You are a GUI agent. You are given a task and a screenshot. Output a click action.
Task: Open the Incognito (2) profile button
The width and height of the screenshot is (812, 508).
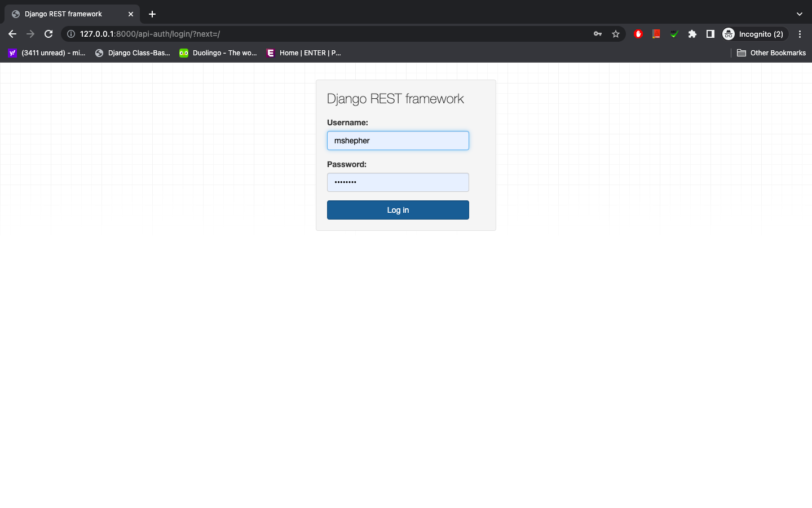[x=755, y=34]
